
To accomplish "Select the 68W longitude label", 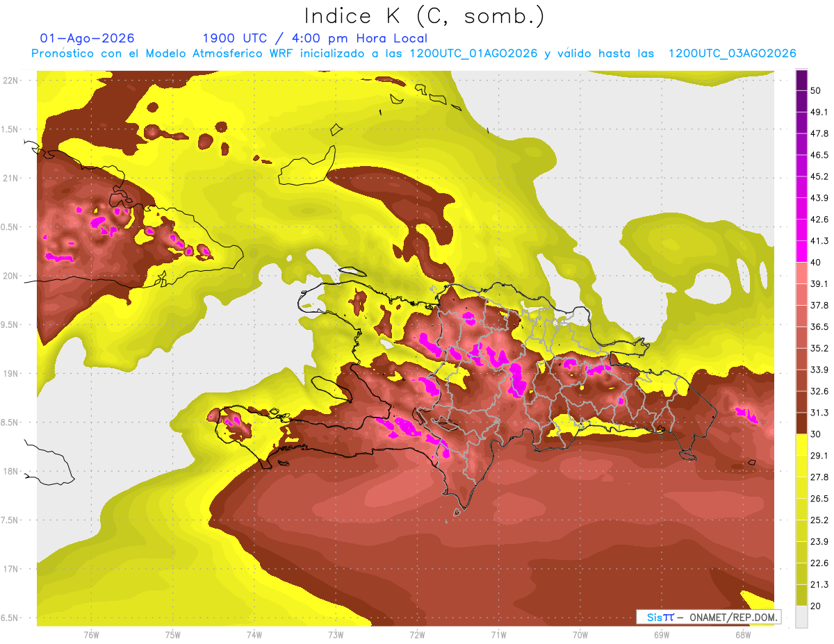I will click(x=743, y=634).
